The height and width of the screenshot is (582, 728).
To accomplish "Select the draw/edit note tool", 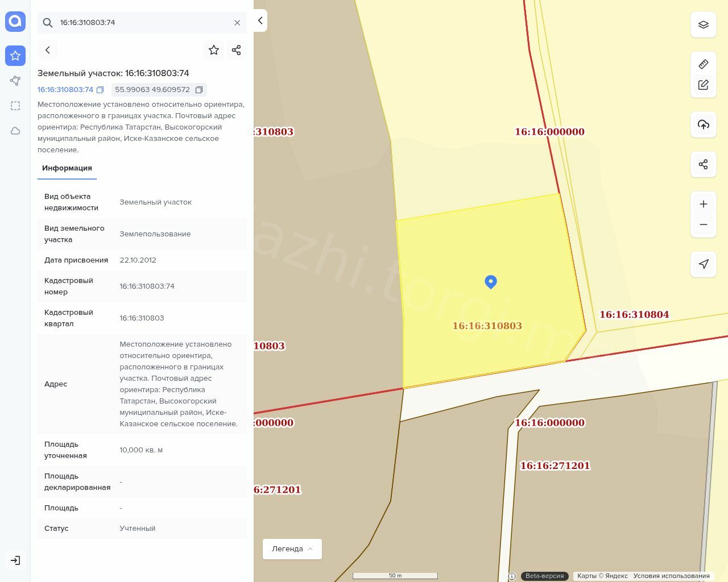I will click(703, 85).
